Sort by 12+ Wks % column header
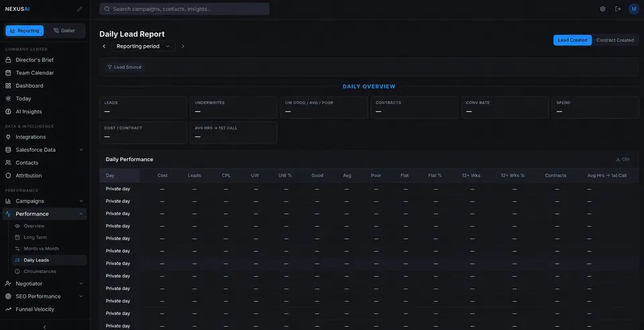 coord(512,175)
